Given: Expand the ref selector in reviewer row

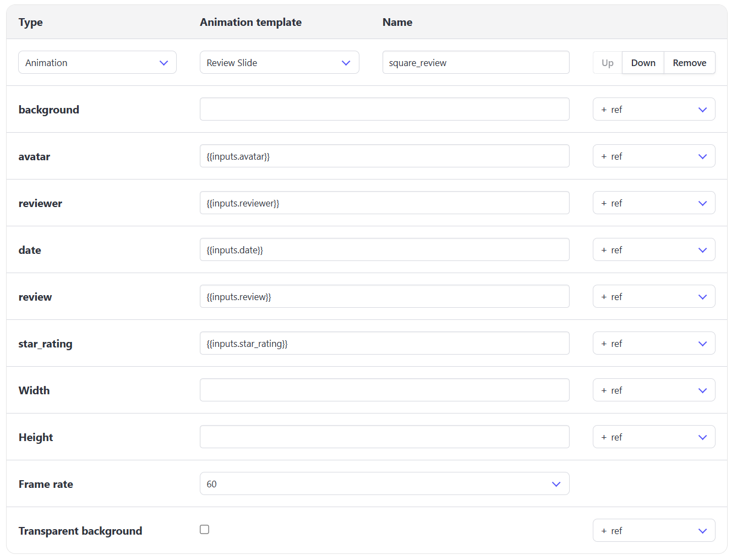Looking at the screenshot, I should point(654,203).
